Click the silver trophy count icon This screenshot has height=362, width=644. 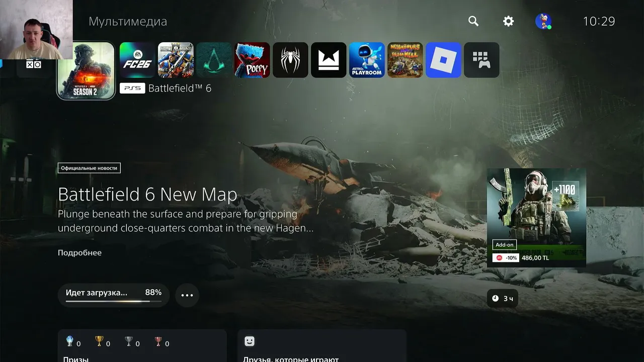tap(129, 341)
